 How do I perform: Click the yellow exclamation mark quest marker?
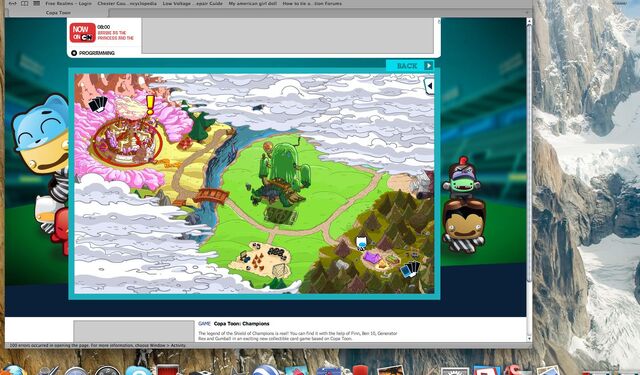click(150, 104)
